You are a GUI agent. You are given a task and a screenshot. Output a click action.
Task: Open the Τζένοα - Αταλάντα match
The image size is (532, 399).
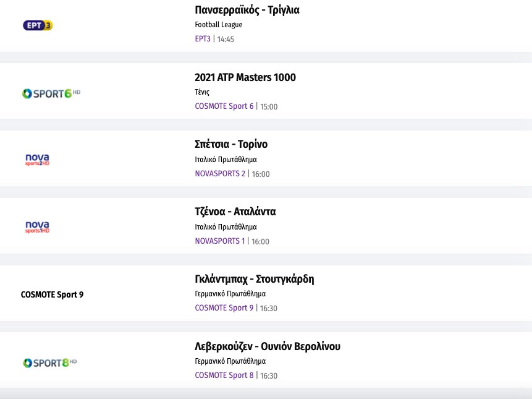pos(235,212)
